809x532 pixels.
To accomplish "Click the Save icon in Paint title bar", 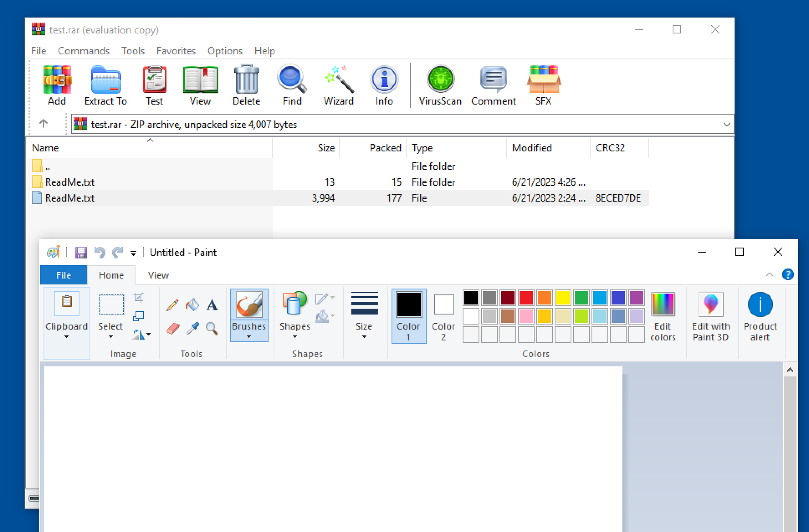I will (81, 252).
